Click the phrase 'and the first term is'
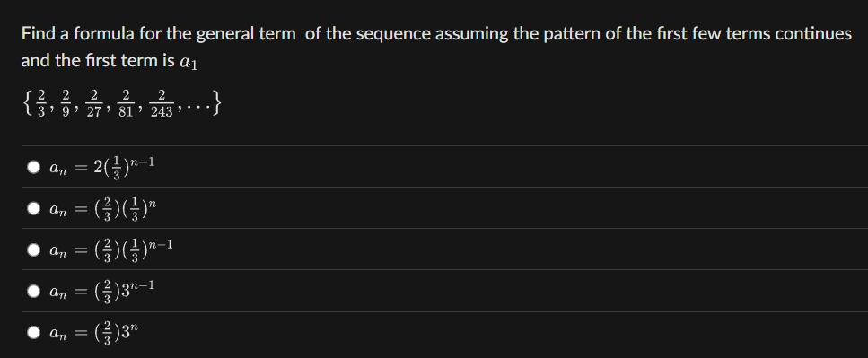Viewport: 868px width, 358px height. click(x=98, y=61)
